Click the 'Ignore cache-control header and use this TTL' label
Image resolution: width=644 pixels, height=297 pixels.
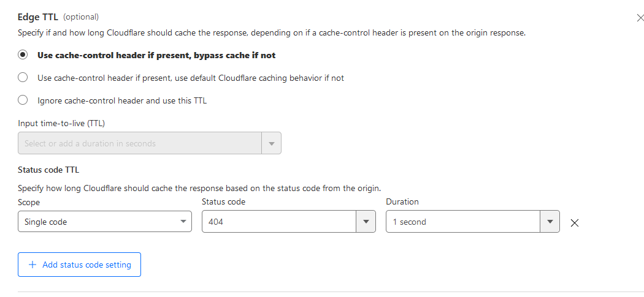point(122,100)
